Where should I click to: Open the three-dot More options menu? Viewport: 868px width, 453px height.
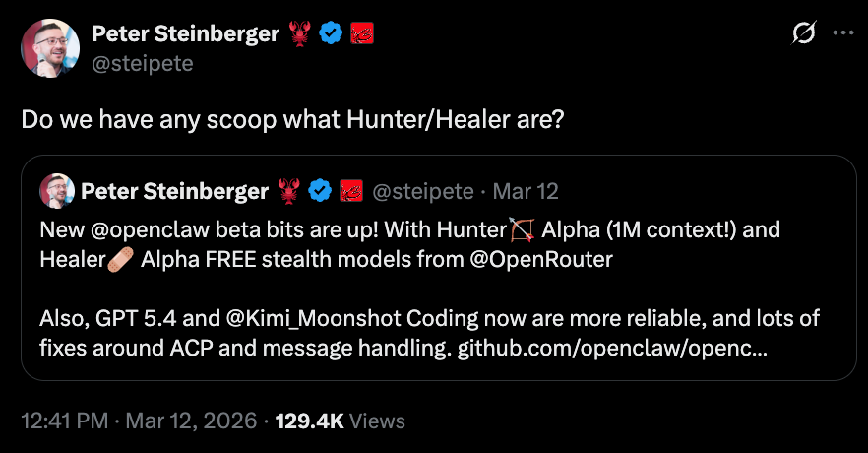[843, 32]
